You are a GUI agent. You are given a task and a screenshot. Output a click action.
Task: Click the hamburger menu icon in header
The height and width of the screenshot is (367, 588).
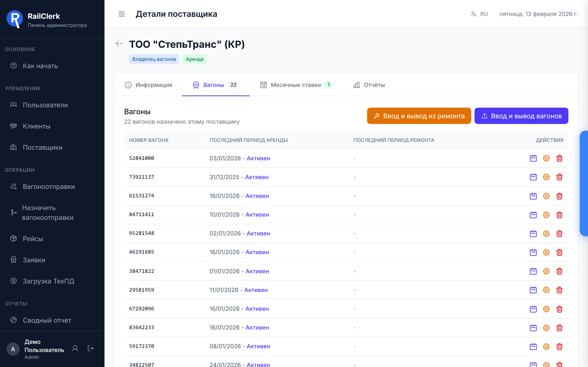click(x=122, y=14)
